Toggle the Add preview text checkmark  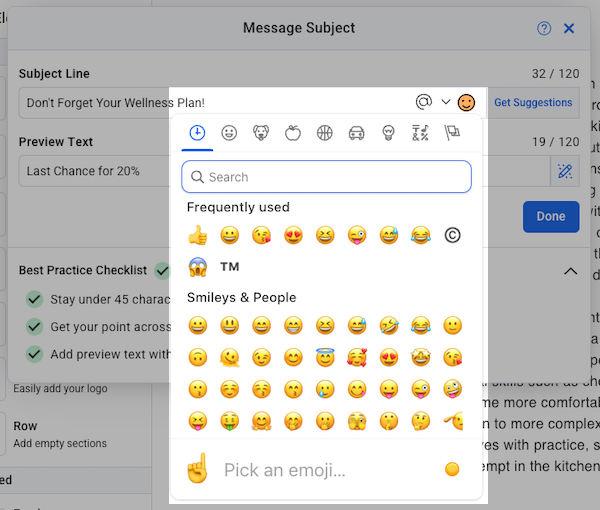coord(34,353)
